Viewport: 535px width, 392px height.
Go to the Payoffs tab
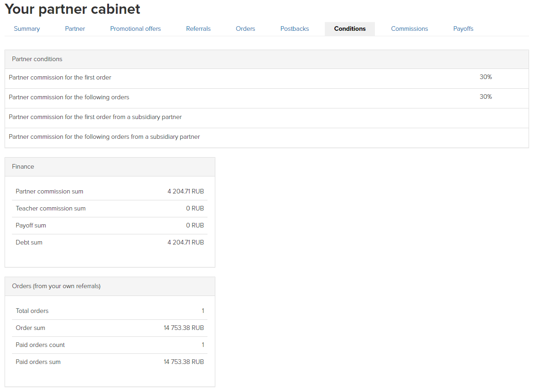click(x=463, y=29)
